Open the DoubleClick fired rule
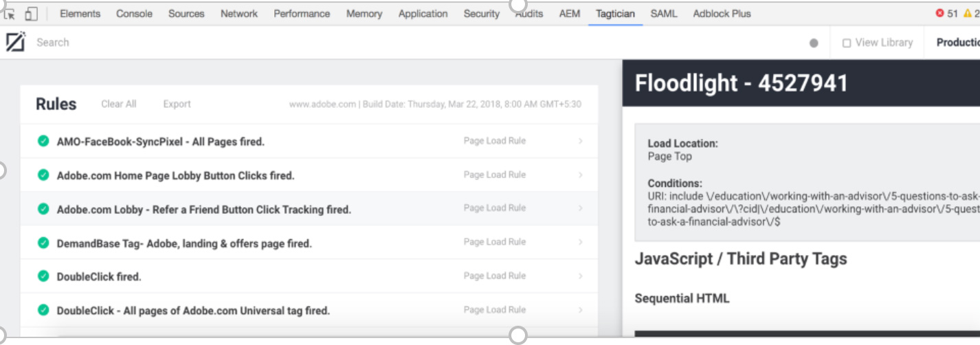This screenshot has height=345, width=980. coord(98,277)
